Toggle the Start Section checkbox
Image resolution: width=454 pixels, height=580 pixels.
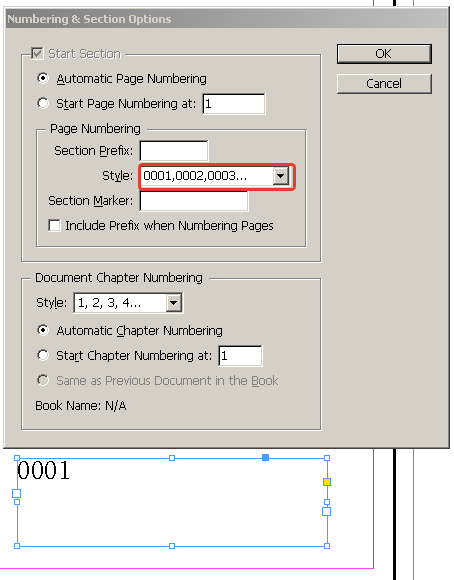(37, 54)
